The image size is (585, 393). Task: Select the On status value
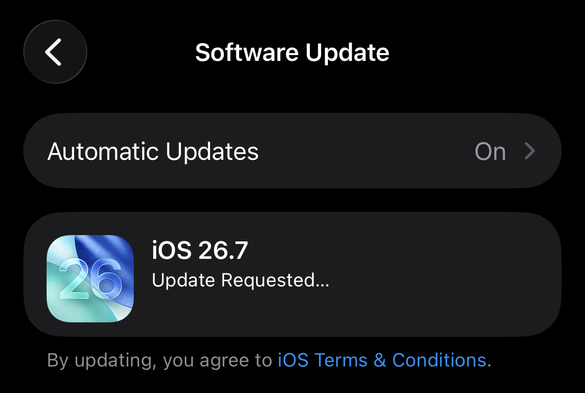(x=490, y=152)
